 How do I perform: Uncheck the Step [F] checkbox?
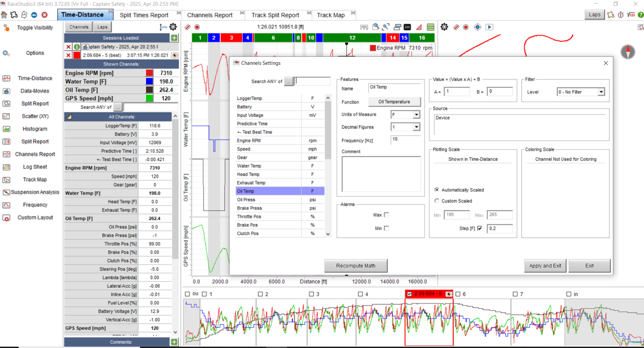pyautogui.click(x=480, y=228)
